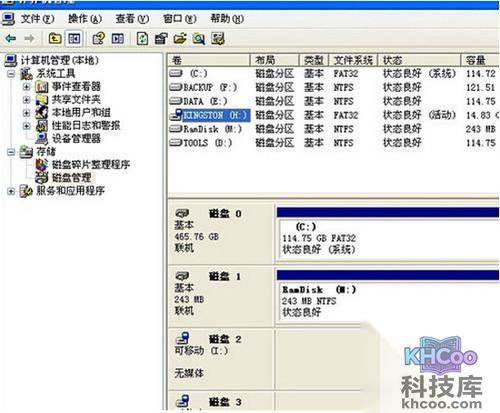Open the 帮助(H) menu
Viewport: 500px width, 413px height.
click(227, 19)
